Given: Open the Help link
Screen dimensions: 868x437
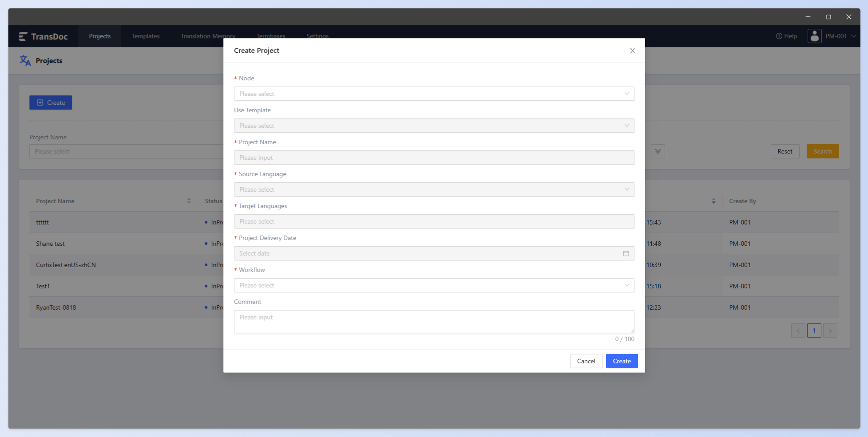Looking at the screenshot, I should (786, 36).
